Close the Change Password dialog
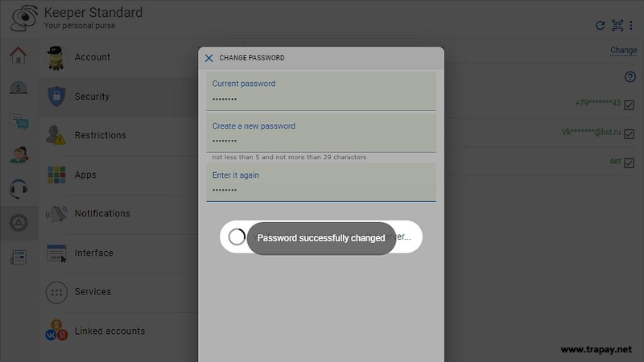Screen dimensions: 644x362 [x=208, y=58]
